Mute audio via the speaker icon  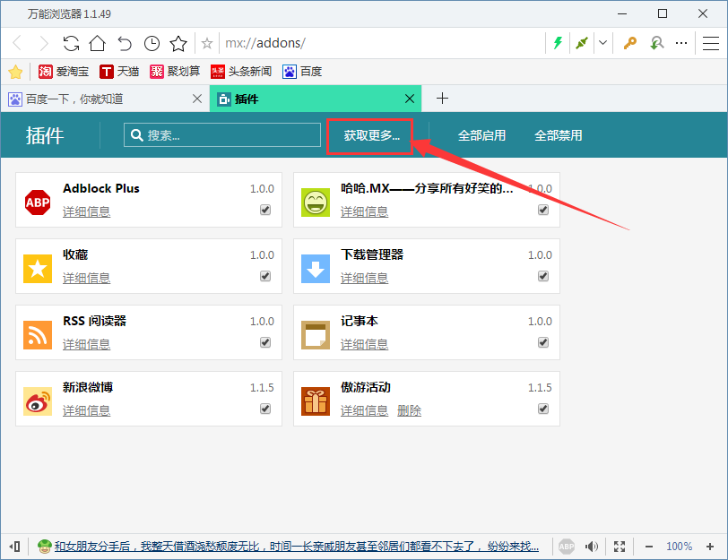[592, 546]
